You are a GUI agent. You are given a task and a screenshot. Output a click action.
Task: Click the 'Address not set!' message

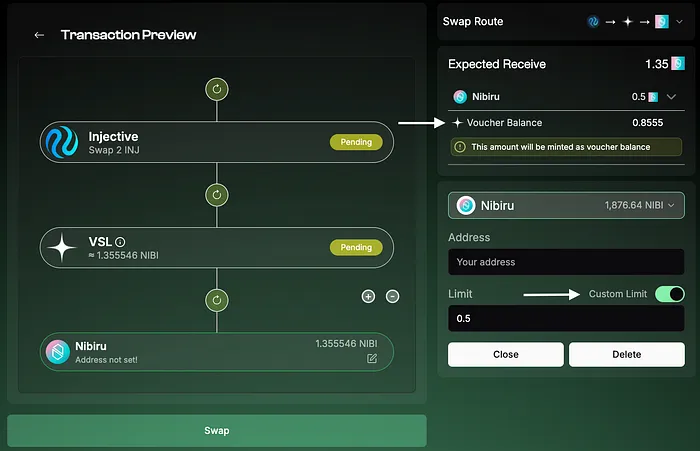[x=106, y=360]
